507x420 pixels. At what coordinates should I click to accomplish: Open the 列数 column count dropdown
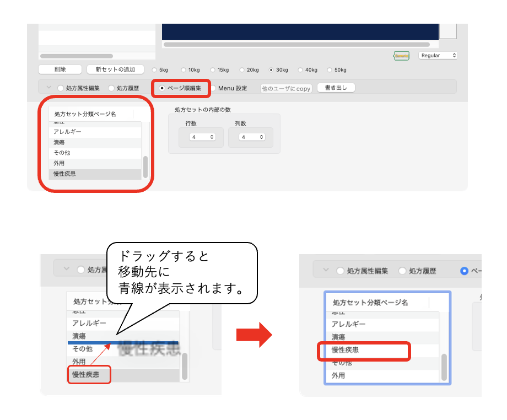point(252,137)
